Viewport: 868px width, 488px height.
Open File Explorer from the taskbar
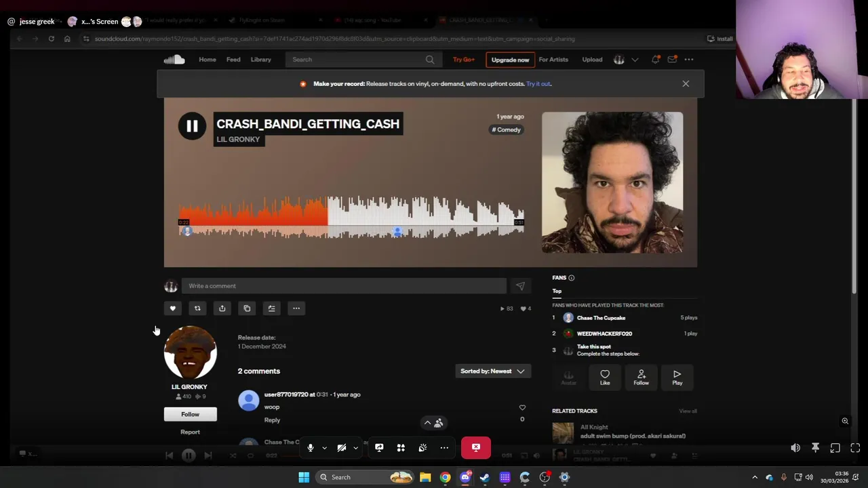tap(425, 477)
